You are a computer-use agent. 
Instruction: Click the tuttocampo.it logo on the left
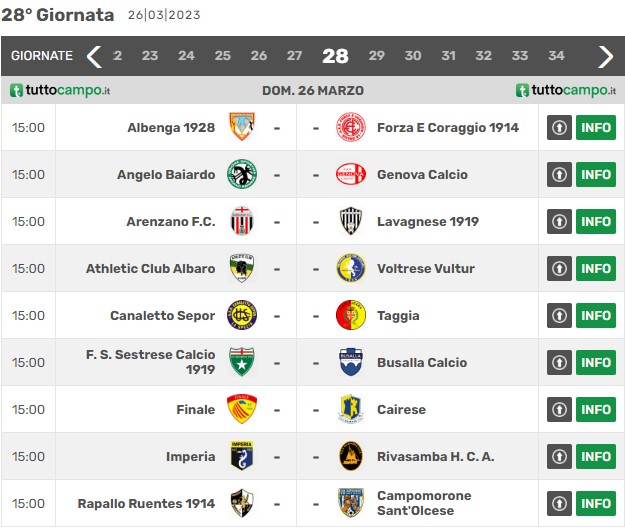[x=60, y=90]
